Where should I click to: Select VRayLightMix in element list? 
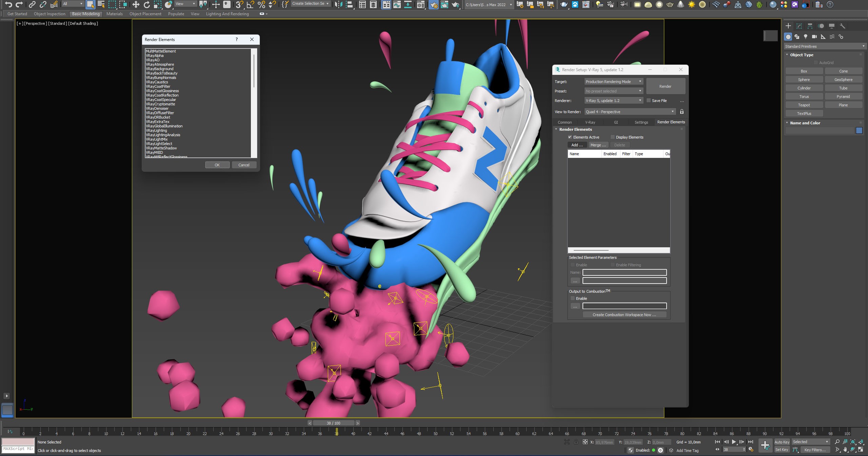[157, 139]
